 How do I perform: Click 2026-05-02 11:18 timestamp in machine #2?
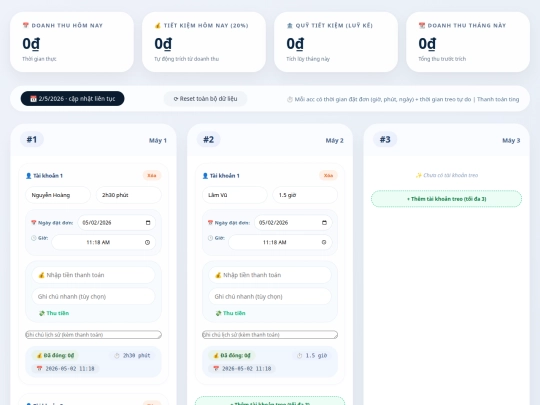coord(242,368)
